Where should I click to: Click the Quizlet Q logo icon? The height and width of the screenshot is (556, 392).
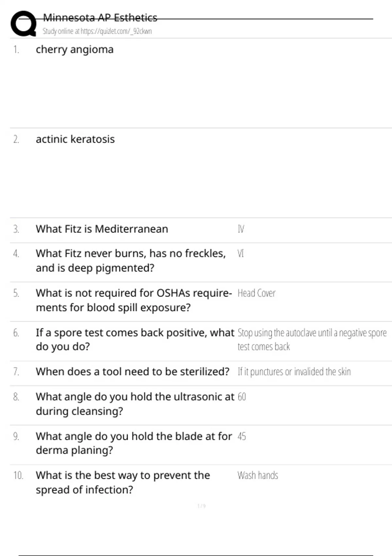(24, 24)
